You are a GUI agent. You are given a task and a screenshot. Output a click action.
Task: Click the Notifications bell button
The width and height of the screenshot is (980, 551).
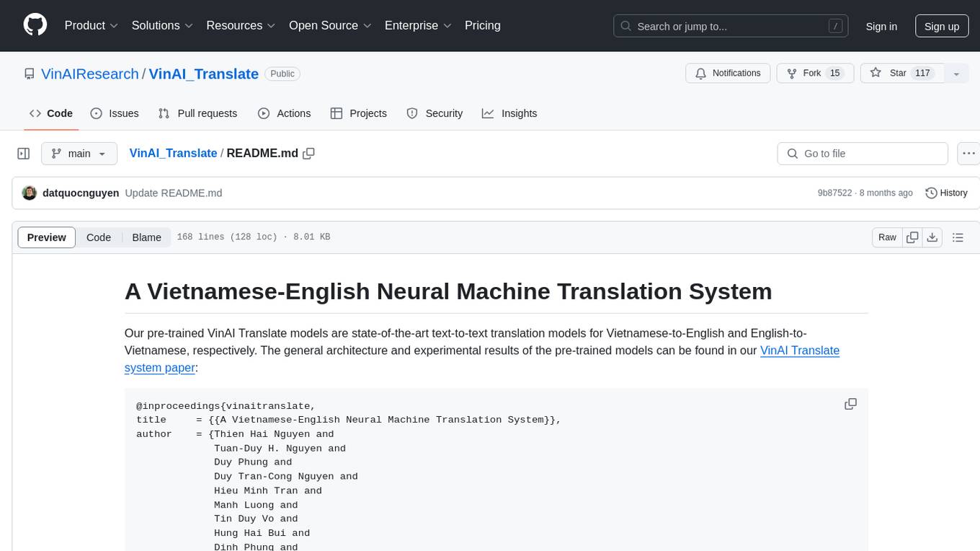tap(728, 74)
